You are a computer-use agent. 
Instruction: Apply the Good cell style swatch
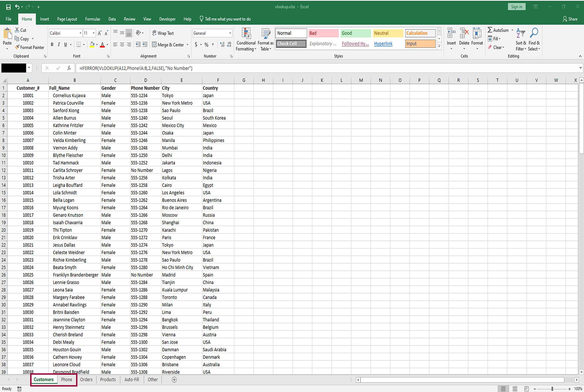(x=355, y=33)
